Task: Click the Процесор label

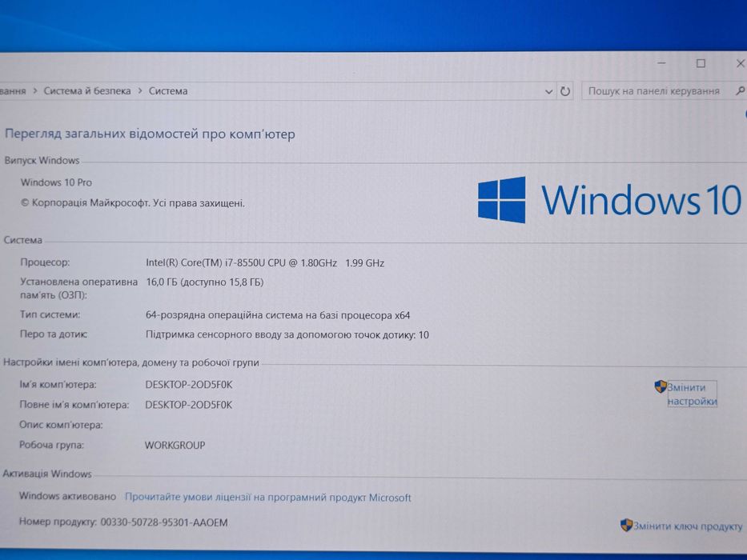Action: [x=45, y=262]
